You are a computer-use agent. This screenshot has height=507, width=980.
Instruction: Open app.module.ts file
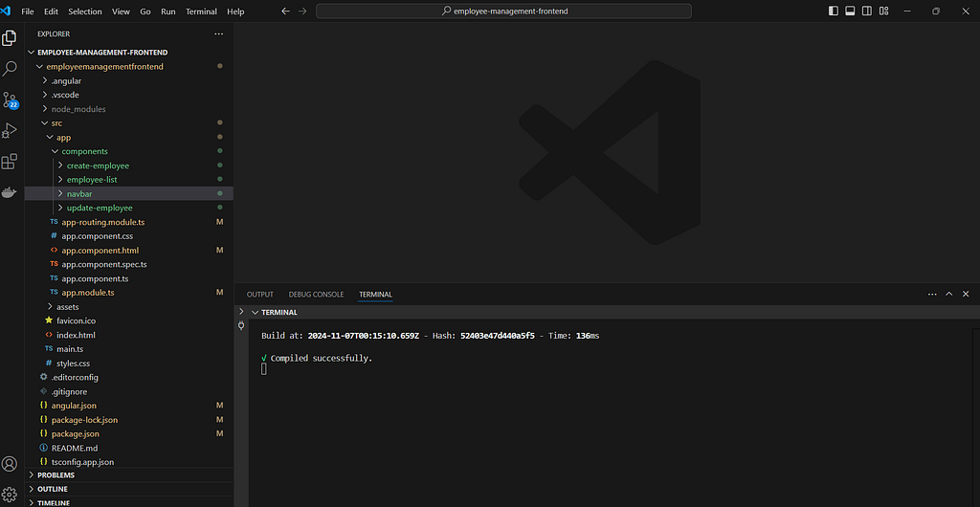[x=129, y=292]
